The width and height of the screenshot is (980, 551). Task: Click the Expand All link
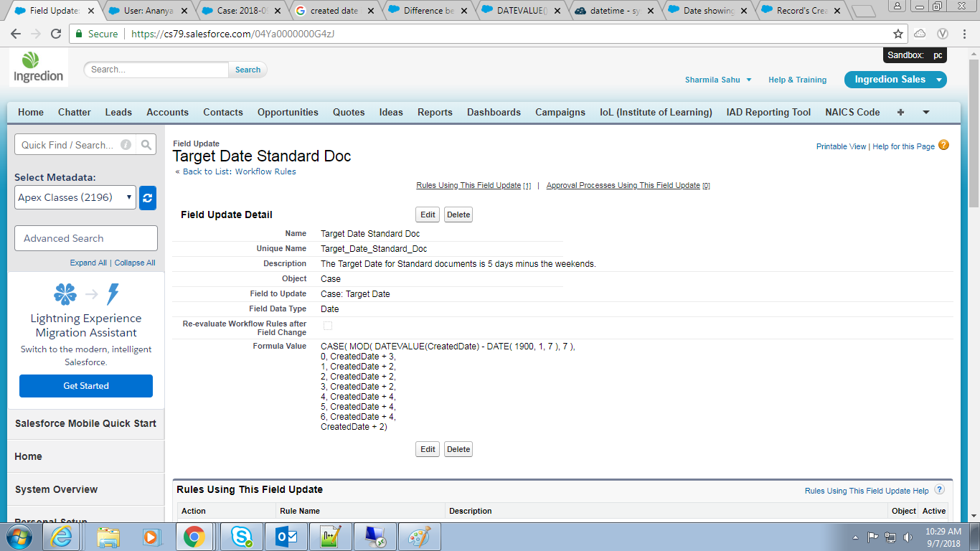pos(88,263)
